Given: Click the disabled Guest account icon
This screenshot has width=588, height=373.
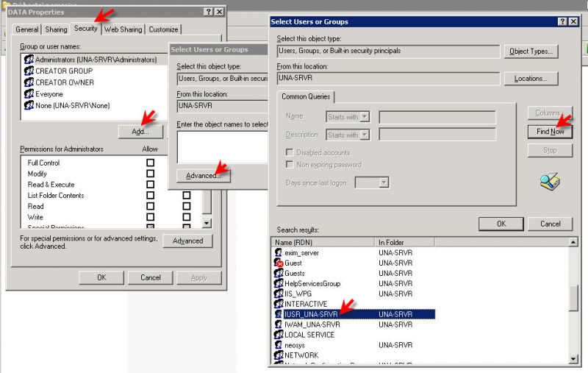Looking at the screenshot, I should pos(279,263).
